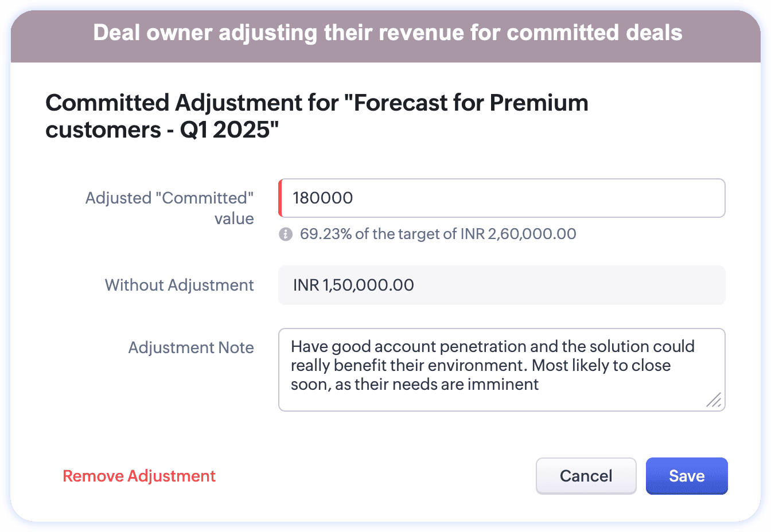Click the read-only INR 1,50,000.00 field
Viewport: 771px width, 532px height.
click(501, 285)
